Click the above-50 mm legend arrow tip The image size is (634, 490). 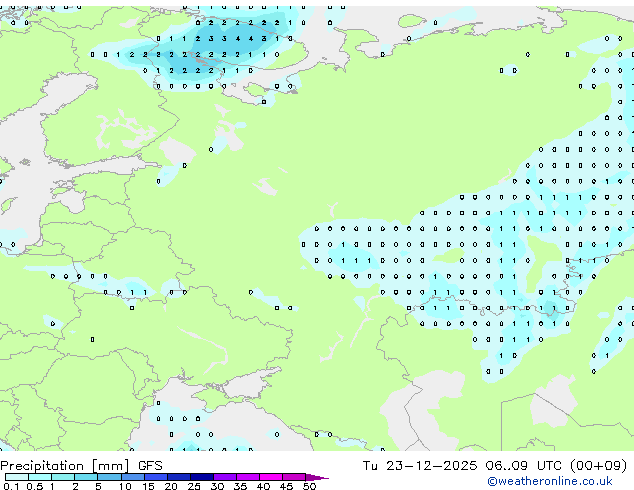coord(317,478)
